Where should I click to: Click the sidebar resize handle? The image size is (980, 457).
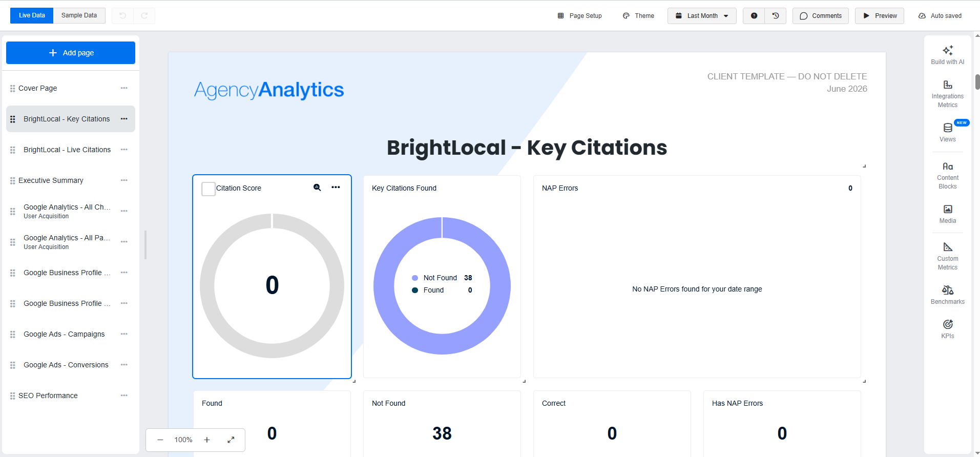pos(145,245)
